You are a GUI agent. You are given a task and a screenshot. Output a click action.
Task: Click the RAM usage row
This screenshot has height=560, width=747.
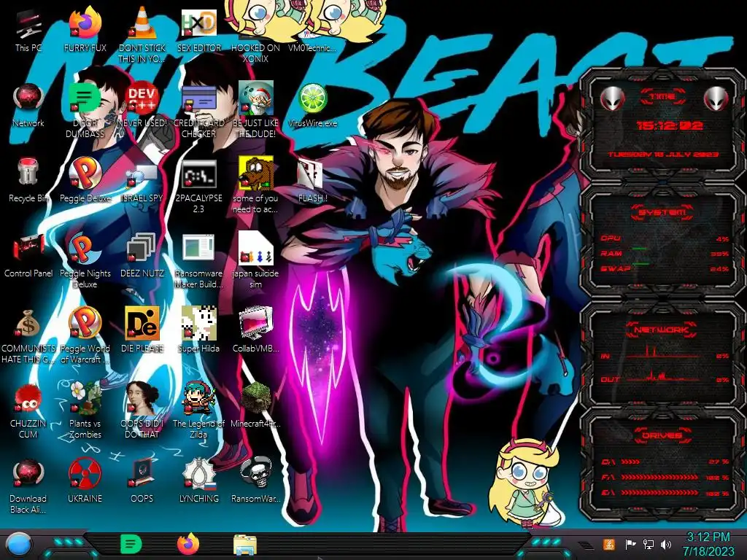(x=665, y=253)
